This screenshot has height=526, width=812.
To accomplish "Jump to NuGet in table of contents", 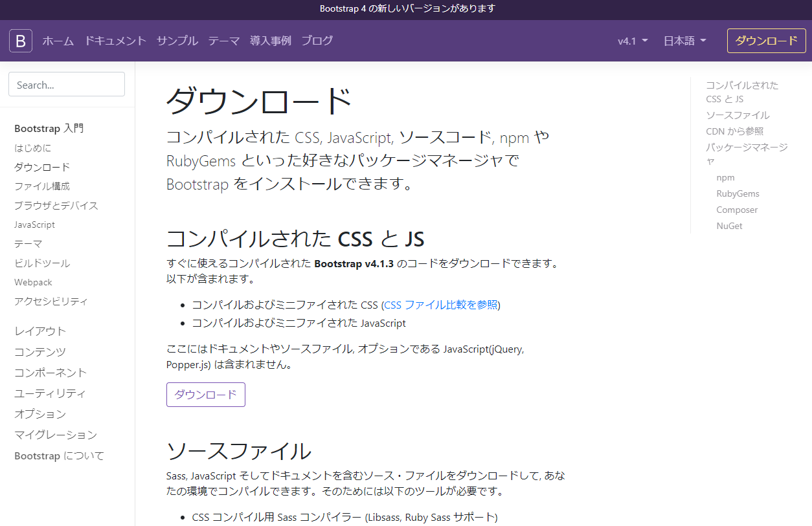I will coord(729,226).
